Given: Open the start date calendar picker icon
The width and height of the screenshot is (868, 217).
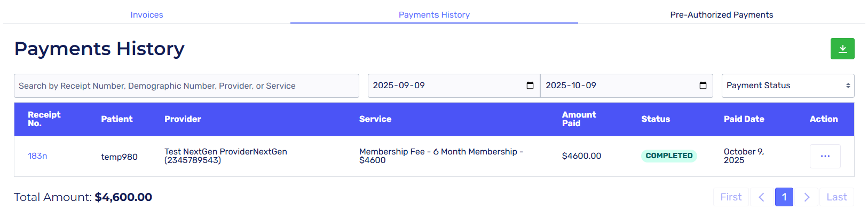Looking at the screenshot, I should pyautogui.click(x=530, y=86).
